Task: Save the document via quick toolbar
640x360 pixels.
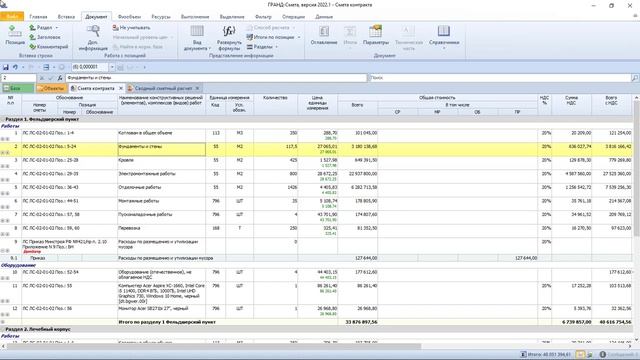Action: (6, 67)
